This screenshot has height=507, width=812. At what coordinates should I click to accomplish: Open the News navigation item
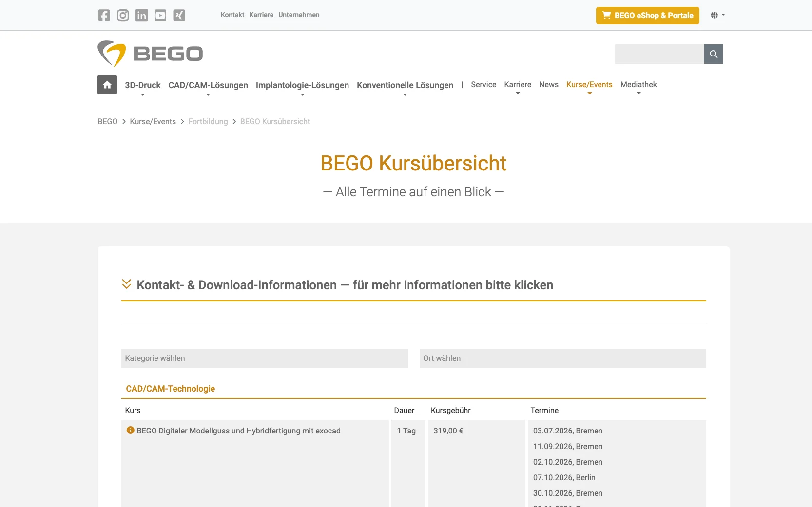[x=549, y=85]
